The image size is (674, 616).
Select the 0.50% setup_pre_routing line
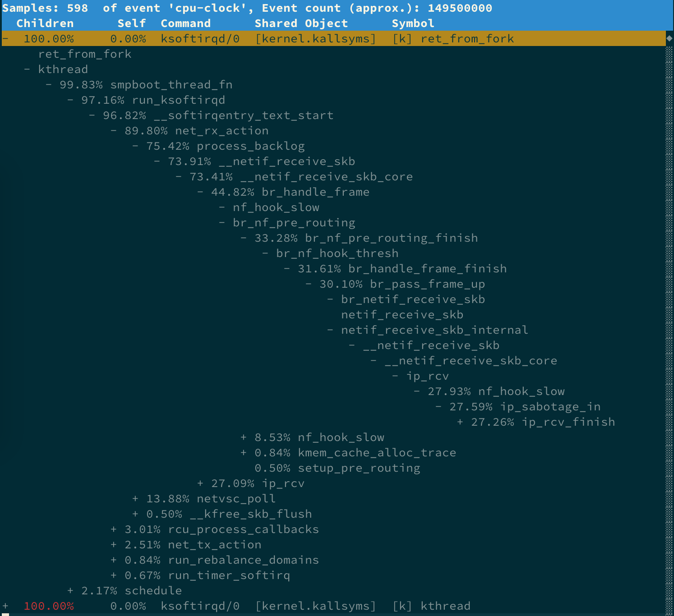click(x=337, y=468)
